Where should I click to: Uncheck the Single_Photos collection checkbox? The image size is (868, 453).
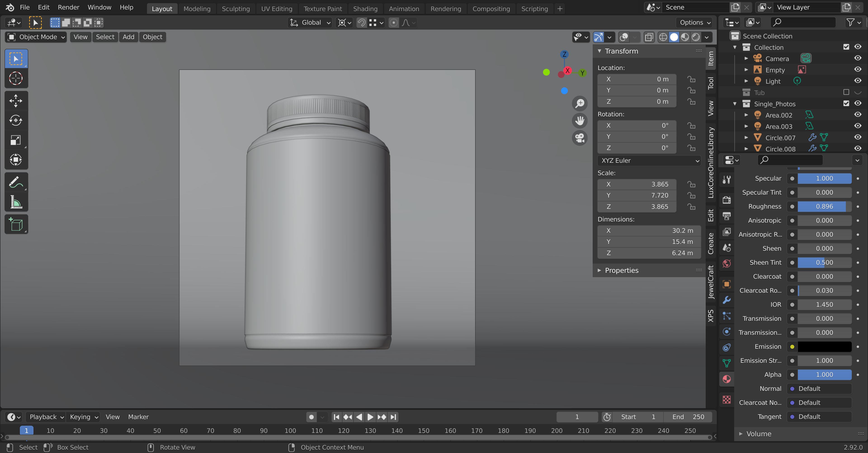846,103
